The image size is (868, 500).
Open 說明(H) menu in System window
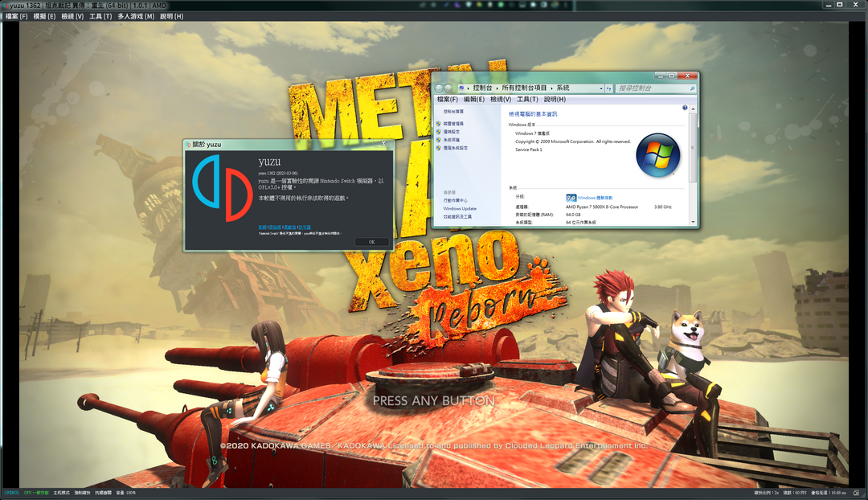(554, 100)
